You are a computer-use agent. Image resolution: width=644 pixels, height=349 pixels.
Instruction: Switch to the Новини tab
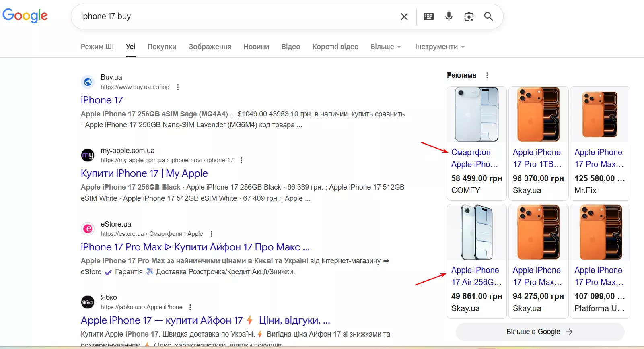pyautogui.click(x=256, y=47)
